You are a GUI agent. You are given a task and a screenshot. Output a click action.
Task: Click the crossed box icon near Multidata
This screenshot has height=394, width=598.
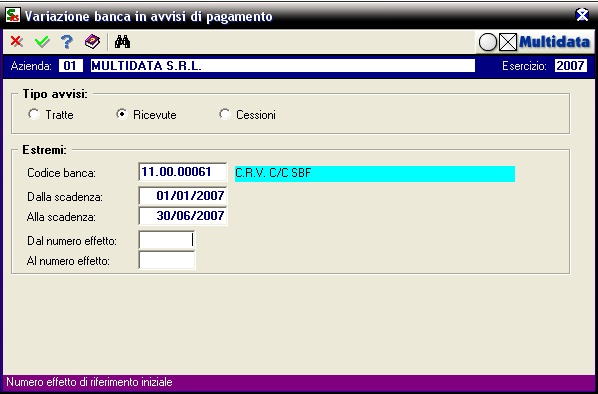[508, 42]
